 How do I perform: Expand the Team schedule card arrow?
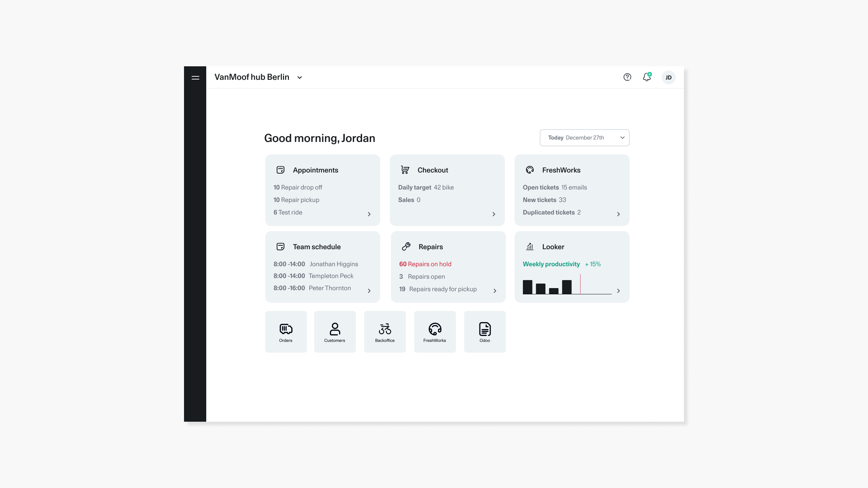[369, 291]
